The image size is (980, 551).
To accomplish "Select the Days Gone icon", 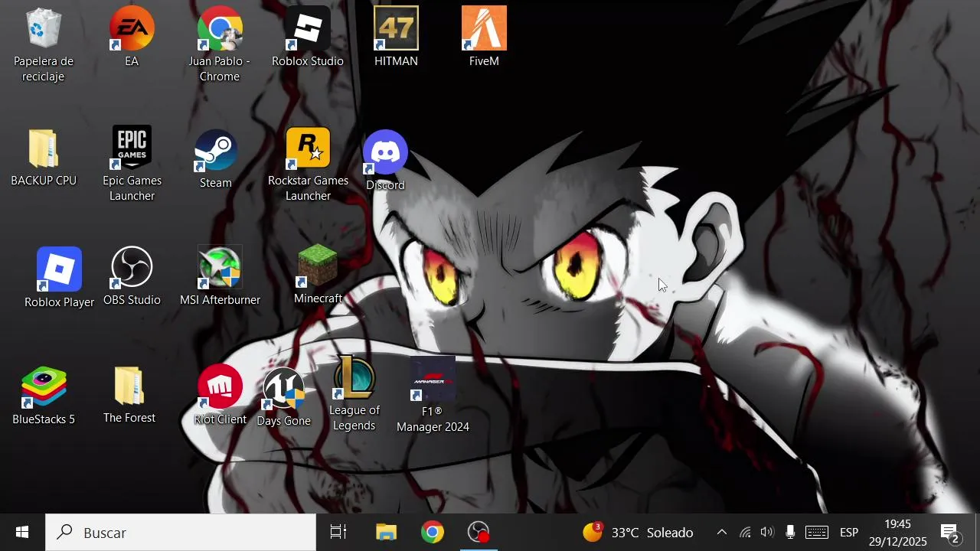I will click(x=284, y=398).
